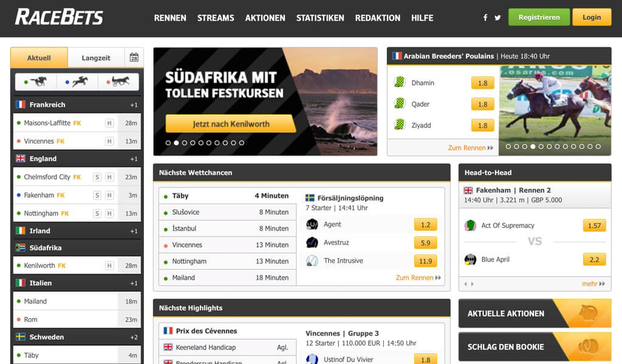Image resolution: width=622 pixels, height=364 pixels.
Task: Open the RaceBets Facebook page icon
Action: coord(485,18)
